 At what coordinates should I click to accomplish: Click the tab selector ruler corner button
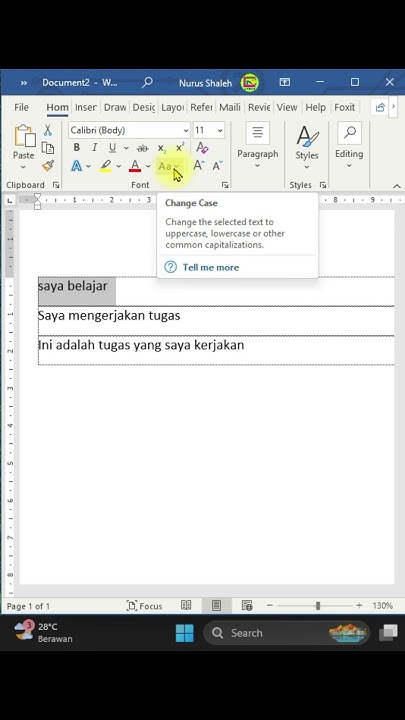point(10,200)
